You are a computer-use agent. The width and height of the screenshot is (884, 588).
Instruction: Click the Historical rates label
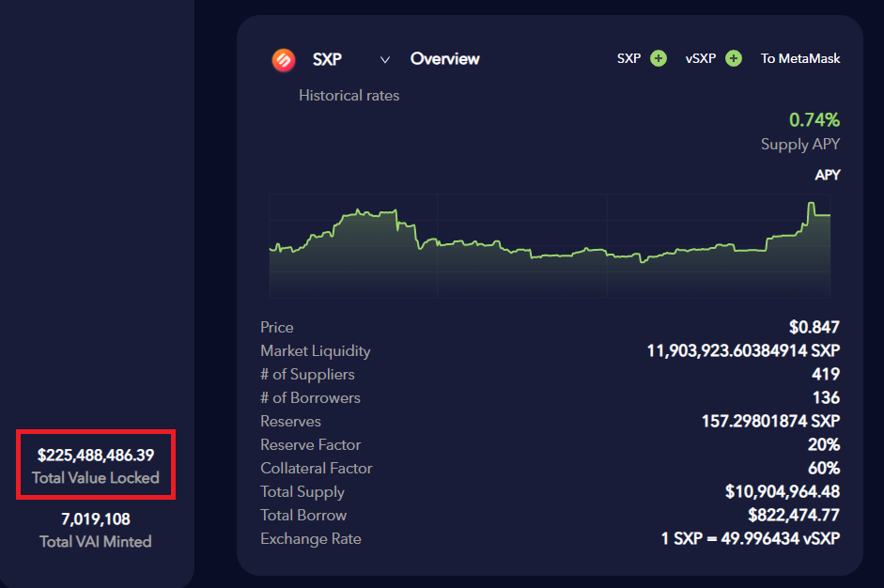point(349,95)
